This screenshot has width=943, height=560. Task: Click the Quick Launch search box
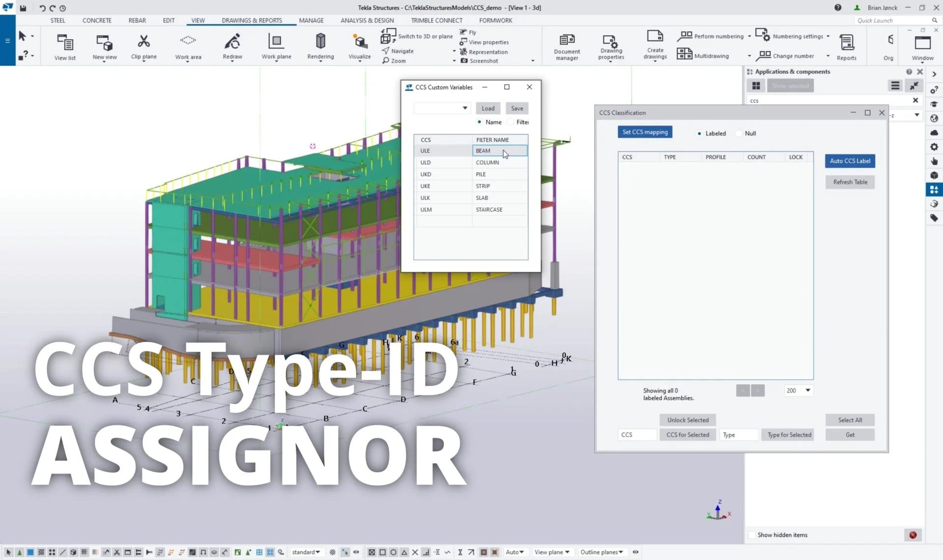click(x=894, y=21)
